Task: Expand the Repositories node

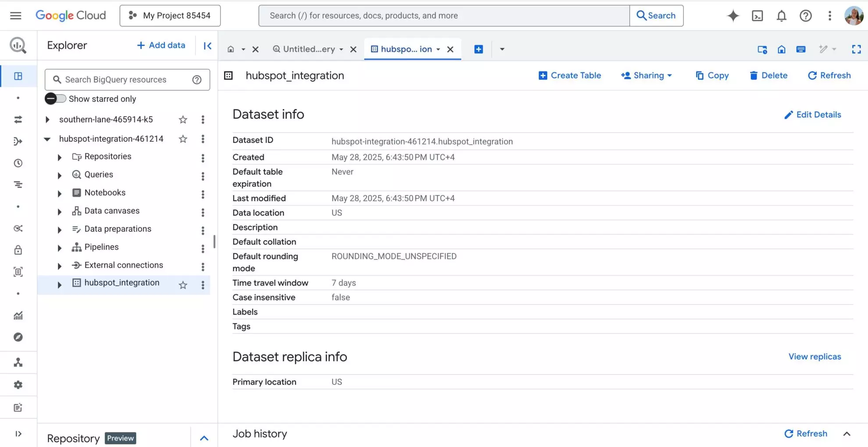Action: [60, 157]
